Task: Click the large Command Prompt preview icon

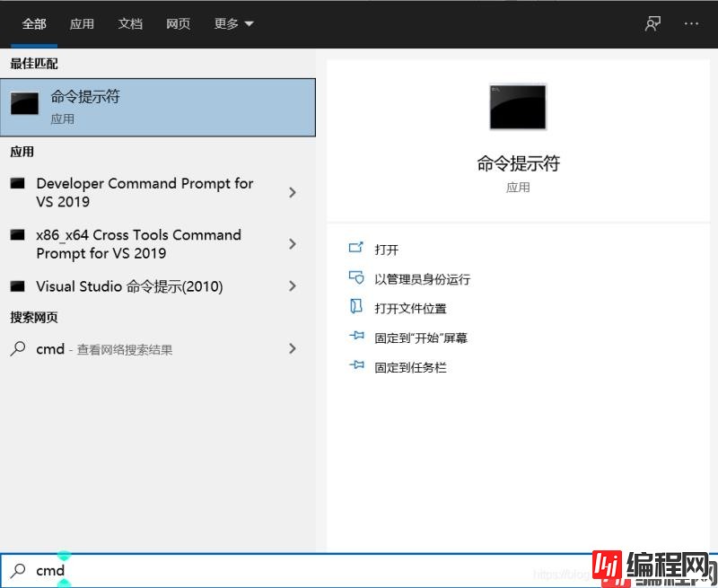Action: [x=518, y=107]
